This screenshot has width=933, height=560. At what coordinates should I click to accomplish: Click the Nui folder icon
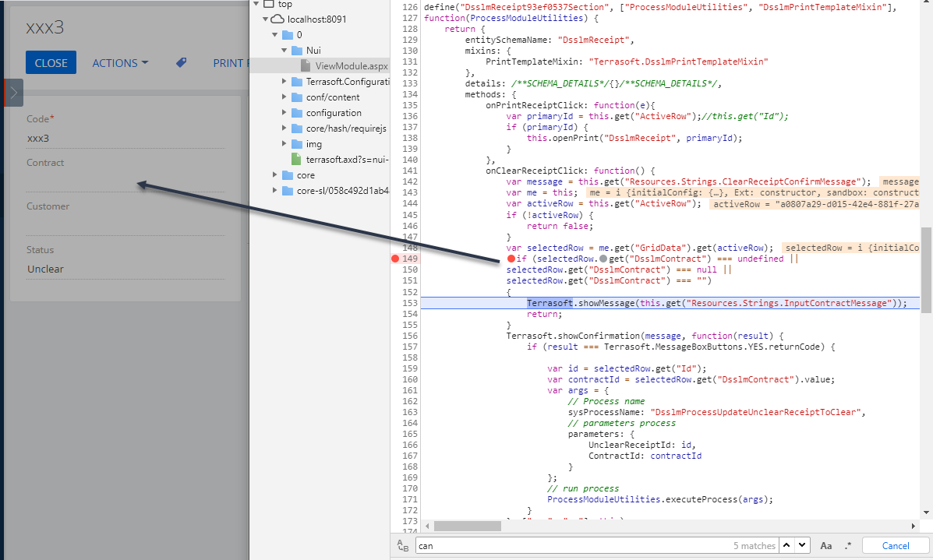tap(297, 51)
